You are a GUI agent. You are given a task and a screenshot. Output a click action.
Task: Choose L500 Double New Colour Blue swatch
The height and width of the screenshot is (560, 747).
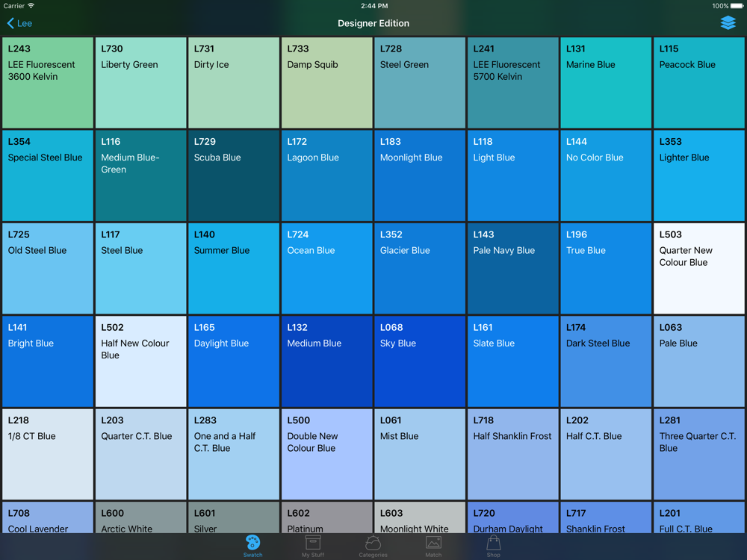pos(327,454)
